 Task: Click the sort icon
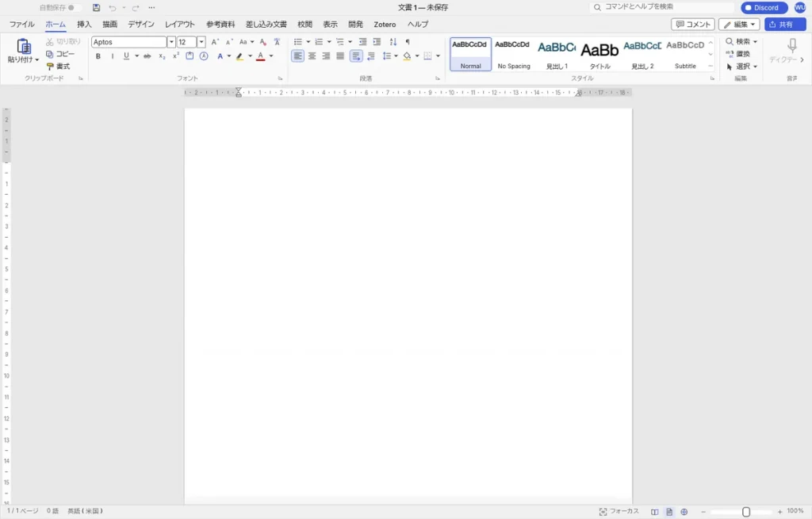pyautogui.click(x=393, y=42)
